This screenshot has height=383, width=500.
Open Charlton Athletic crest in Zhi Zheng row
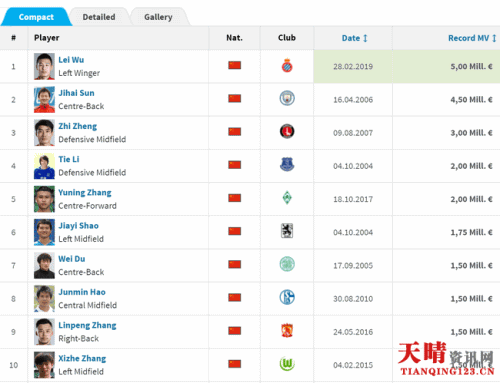click(x=287, y=131)
